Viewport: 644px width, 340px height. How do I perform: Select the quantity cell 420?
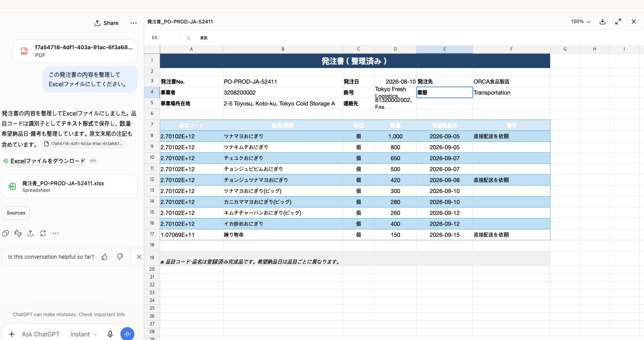[395, 180]
